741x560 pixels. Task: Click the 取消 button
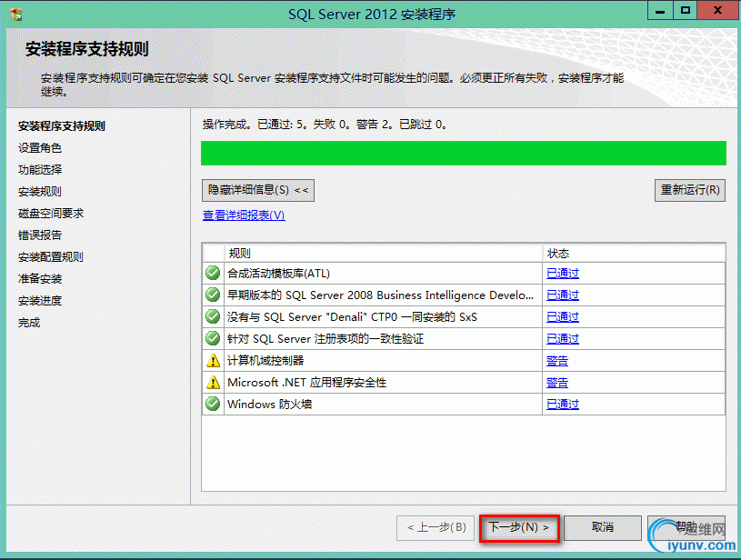pos(603,527)
